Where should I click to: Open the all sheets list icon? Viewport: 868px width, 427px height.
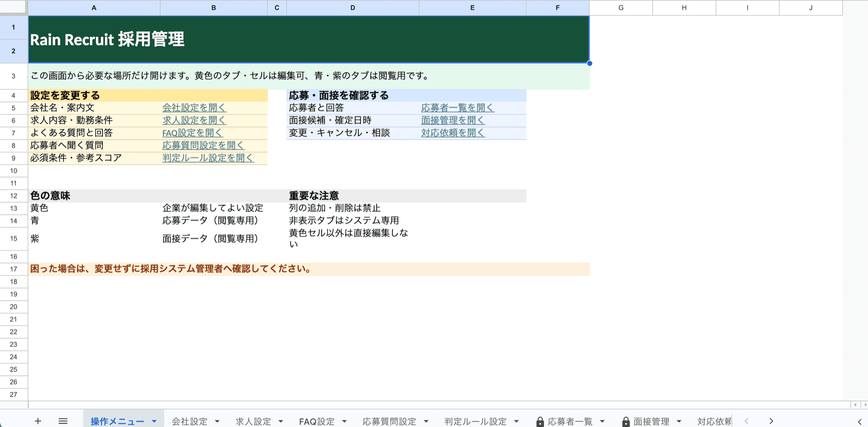pyautogui.click(x=63, y=421)
